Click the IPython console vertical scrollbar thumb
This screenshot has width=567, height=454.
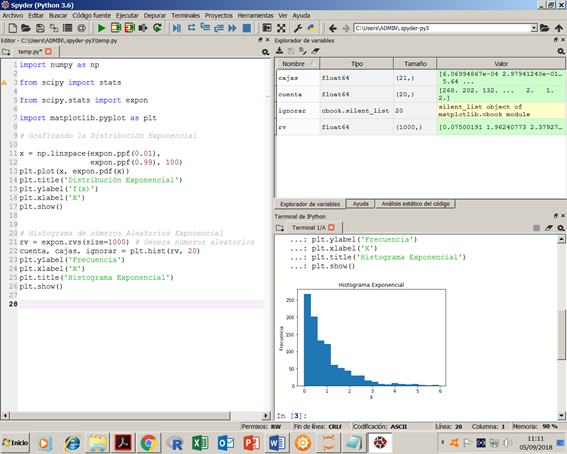[x=561, y=335]
